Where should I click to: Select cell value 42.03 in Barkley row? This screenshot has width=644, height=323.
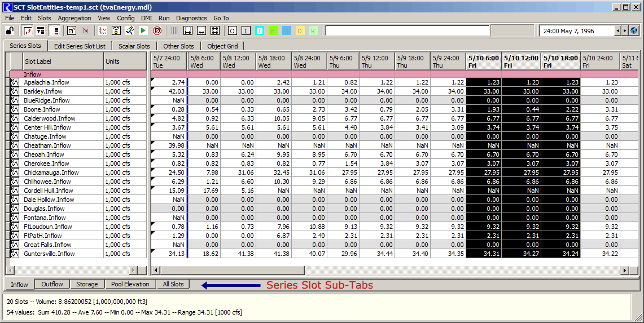(169, 91)
